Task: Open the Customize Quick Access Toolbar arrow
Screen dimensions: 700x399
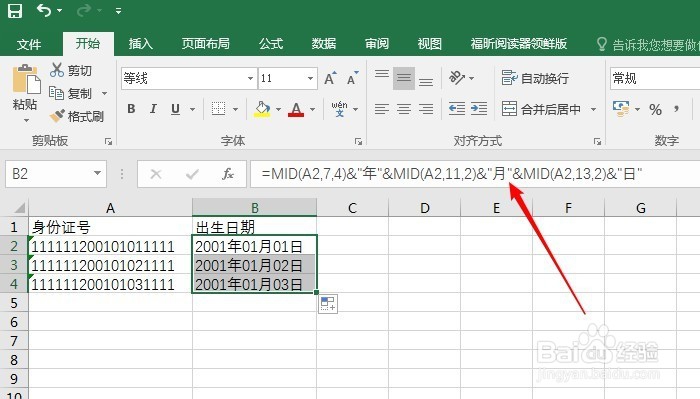Action: click(118, 11)
